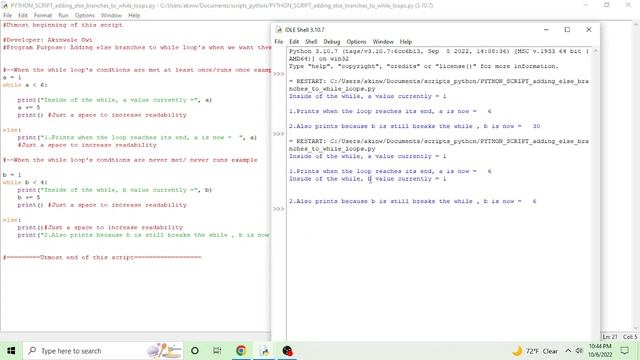Click the 'Type "help", "copyright"' shell line
This screenshot has height=360, width=640.
click(x=423, y=66)
